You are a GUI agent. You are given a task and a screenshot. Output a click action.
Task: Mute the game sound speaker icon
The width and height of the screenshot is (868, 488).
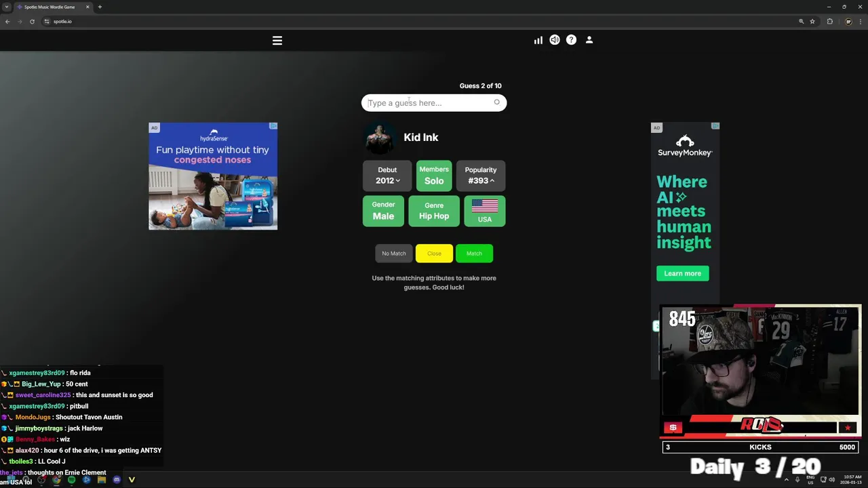(x=555, y=40)
